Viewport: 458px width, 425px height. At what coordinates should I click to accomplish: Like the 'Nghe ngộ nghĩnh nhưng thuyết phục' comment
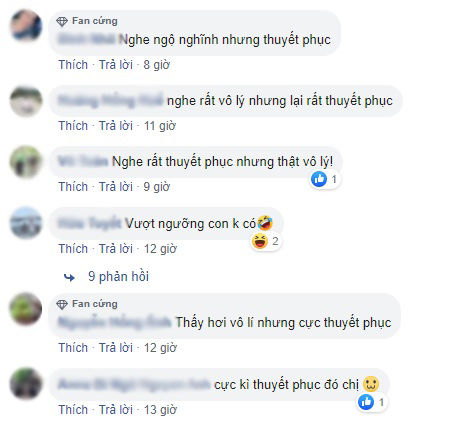[73, 65]
